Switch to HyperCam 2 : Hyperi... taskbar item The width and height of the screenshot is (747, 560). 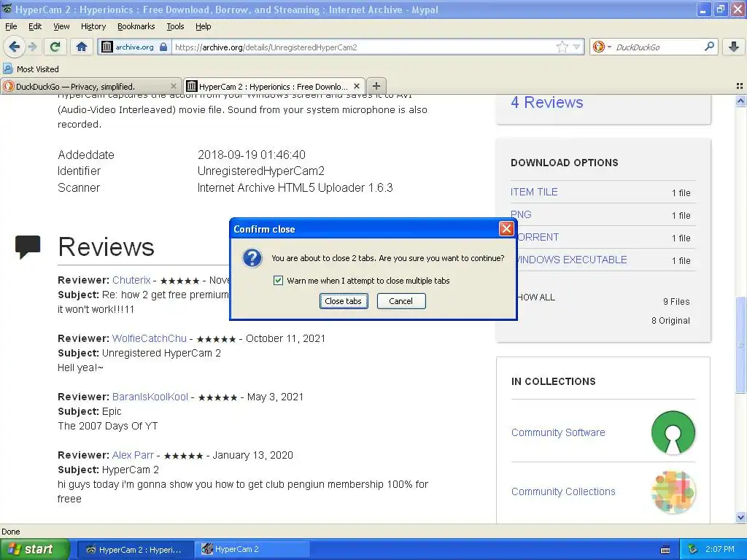(135, 550)
